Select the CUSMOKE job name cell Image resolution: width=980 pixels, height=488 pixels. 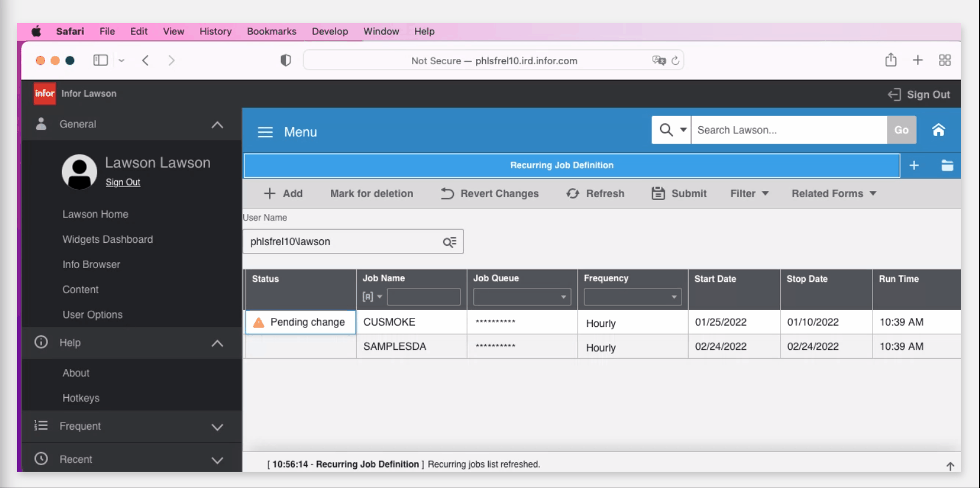(411, 322)
